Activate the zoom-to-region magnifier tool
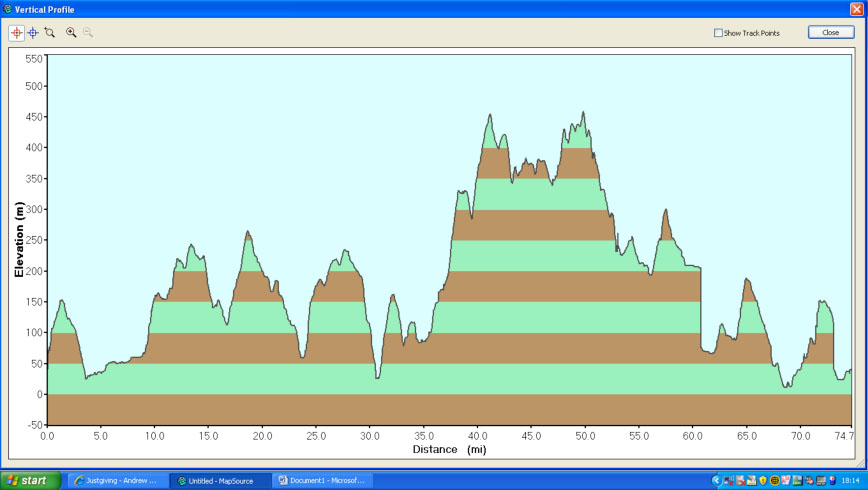868x490 pixels. click(50, 33)
